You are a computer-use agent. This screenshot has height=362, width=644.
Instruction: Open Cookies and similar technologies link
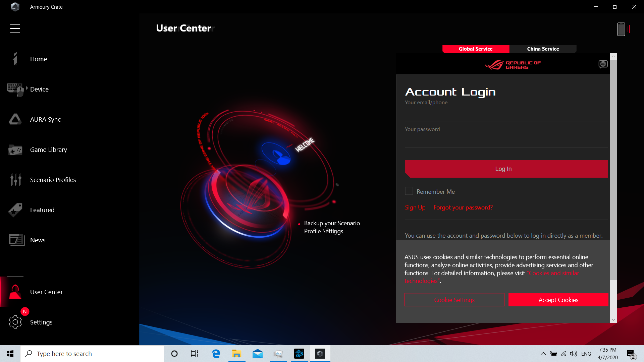tap(553, 273)
